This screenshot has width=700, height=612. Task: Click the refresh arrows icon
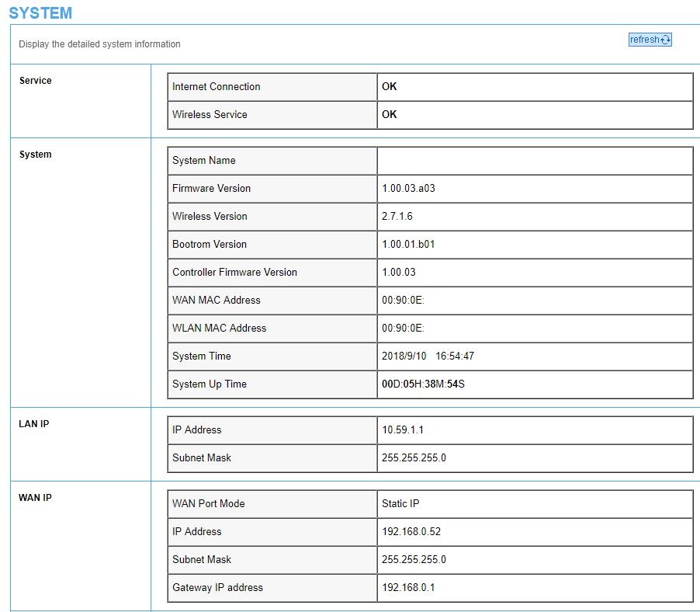pyautogui.click(x=665, y=40)
